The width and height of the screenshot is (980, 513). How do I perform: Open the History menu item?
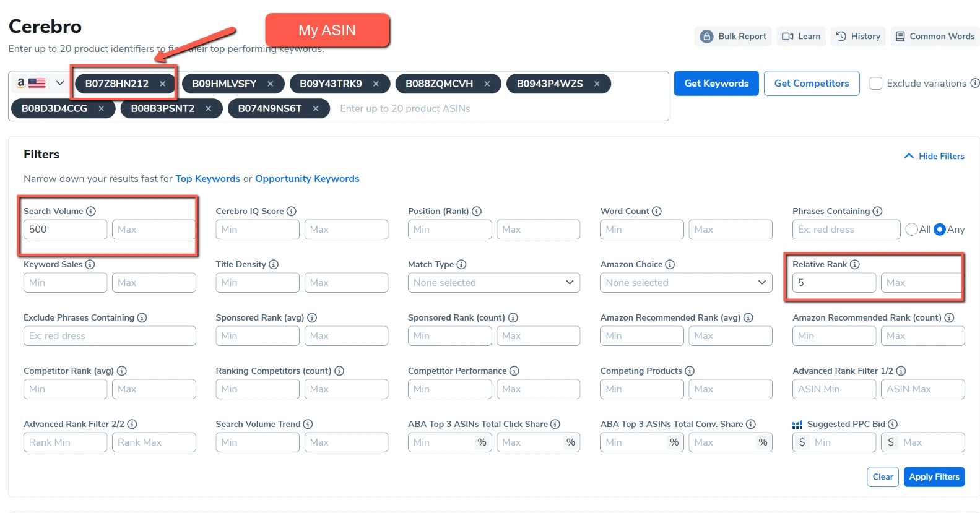(x=858, y=37)
